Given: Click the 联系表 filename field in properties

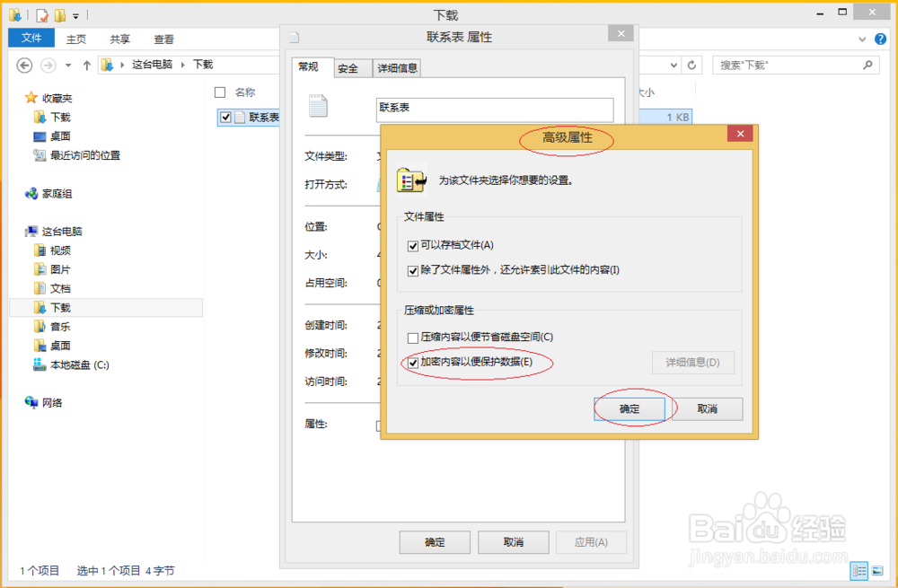Looking at the screenshot, I should pos(495,110).
